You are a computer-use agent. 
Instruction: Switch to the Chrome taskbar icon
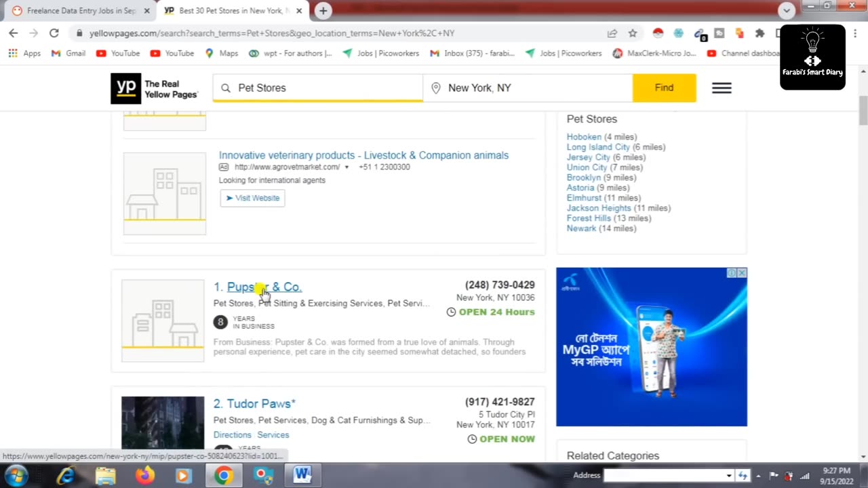(223, 476)
